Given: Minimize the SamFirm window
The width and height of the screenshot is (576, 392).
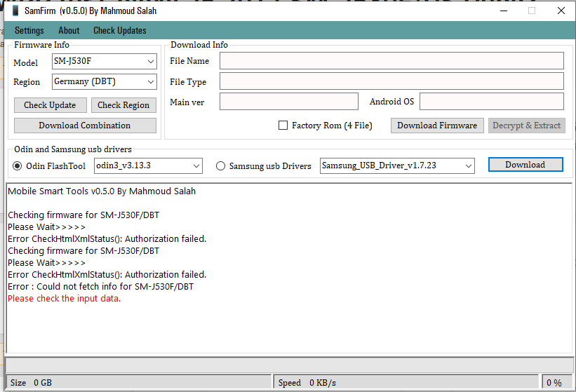Looking at the screenshot, I should [504, 11].
